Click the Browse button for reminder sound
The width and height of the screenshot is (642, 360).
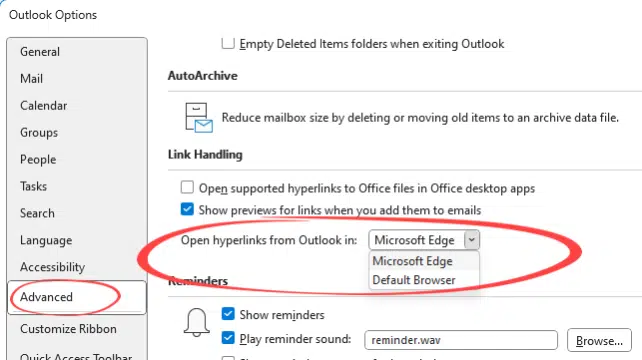(x=599, y=340)
